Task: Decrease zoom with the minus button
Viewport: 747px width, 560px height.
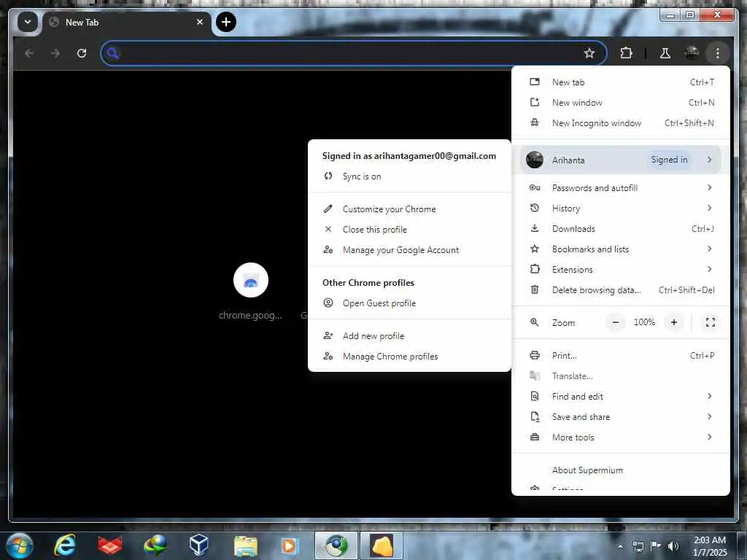Action: [x=616, y=322]
